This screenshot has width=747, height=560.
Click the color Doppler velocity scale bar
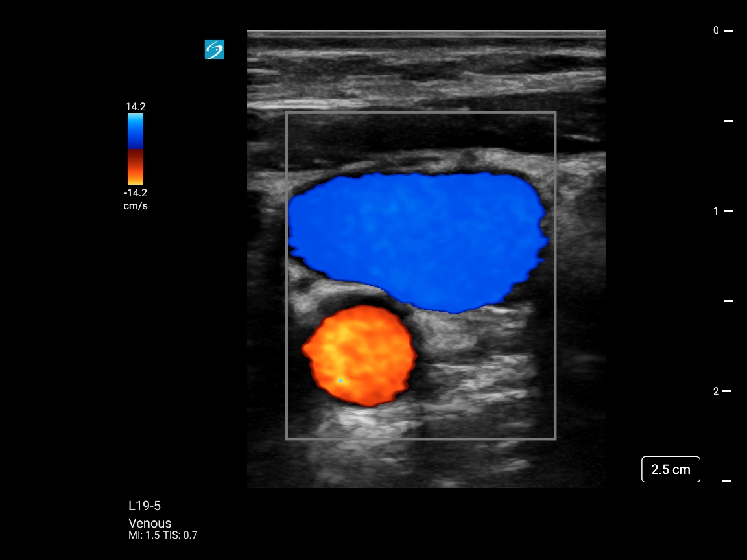pos(136,149)
